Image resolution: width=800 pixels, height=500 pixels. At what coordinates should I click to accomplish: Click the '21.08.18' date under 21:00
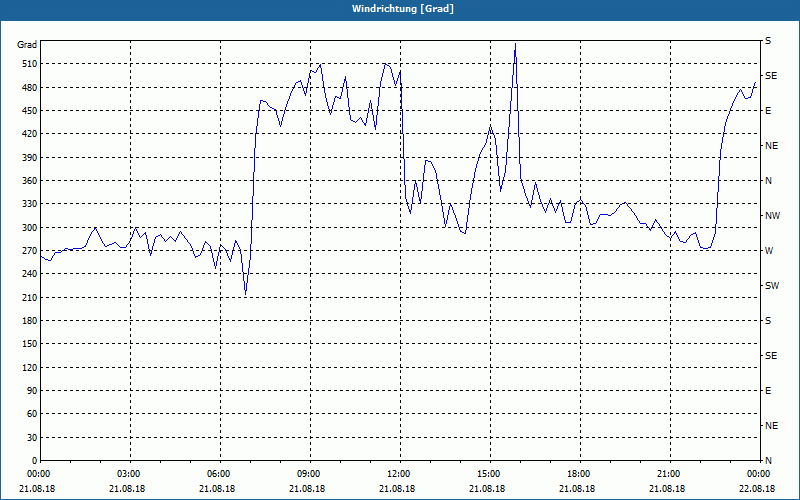click(667, 489)
